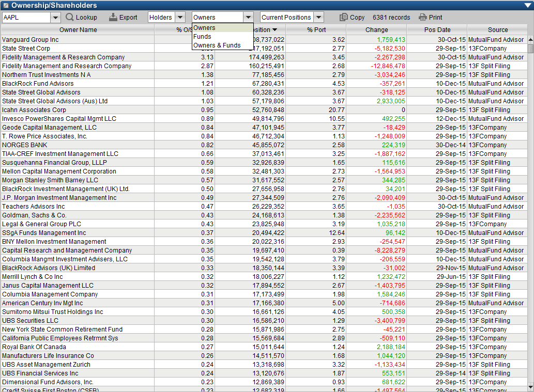
Task: Select Funds from the dropdown list
Action: [x=202, y=37]
